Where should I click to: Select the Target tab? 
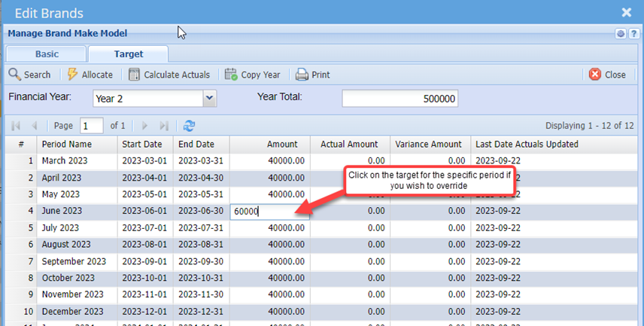tap(128, 54)
